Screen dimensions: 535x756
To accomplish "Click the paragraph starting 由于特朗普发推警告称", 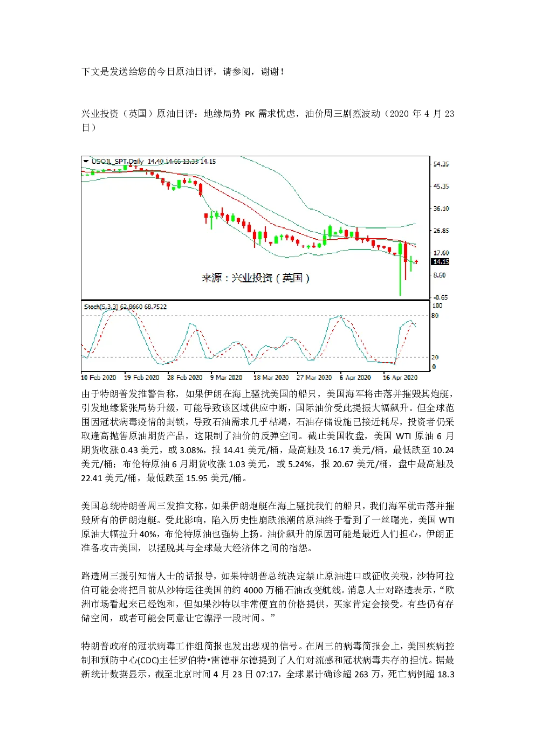I will 267,436.
